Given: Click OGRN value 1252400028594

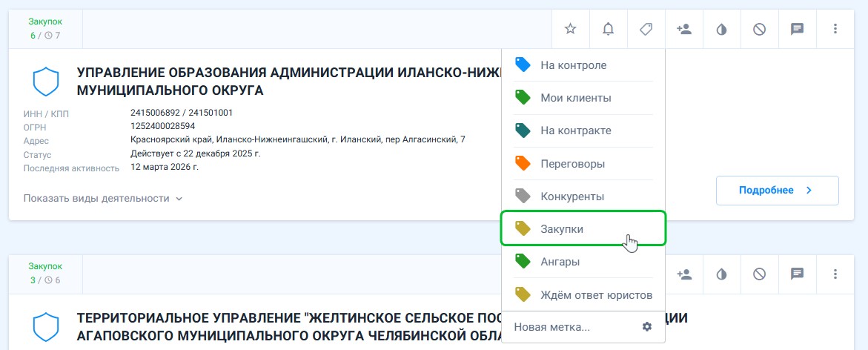Looking at the screenshot, I should click(163, 126).
